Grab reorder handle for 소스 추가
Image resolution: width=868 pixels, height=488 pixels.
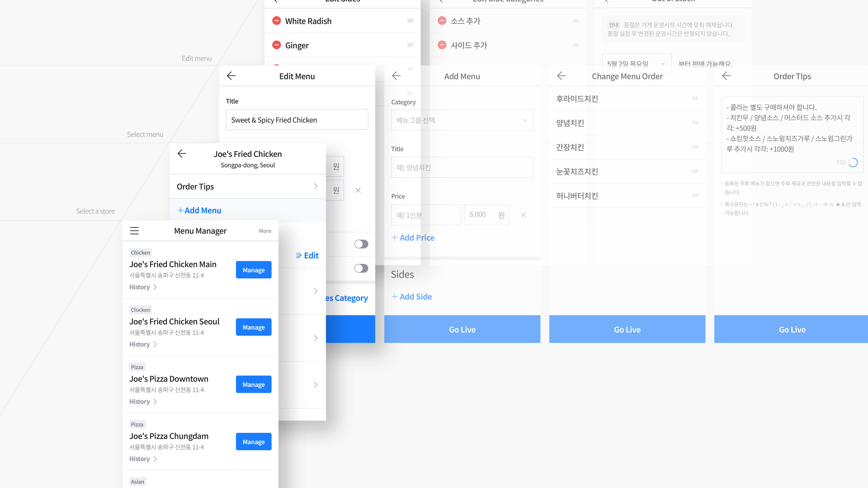click(x=576, y=21)
